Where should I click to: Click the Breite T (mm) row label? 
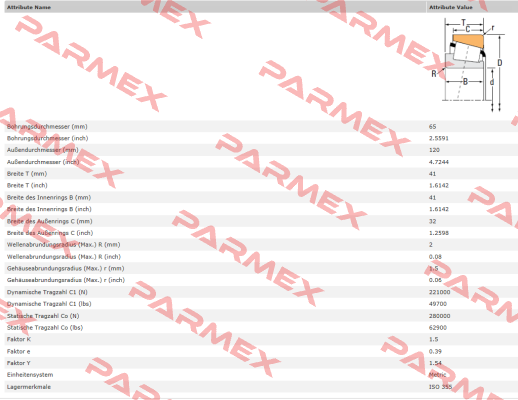[27, 174]
